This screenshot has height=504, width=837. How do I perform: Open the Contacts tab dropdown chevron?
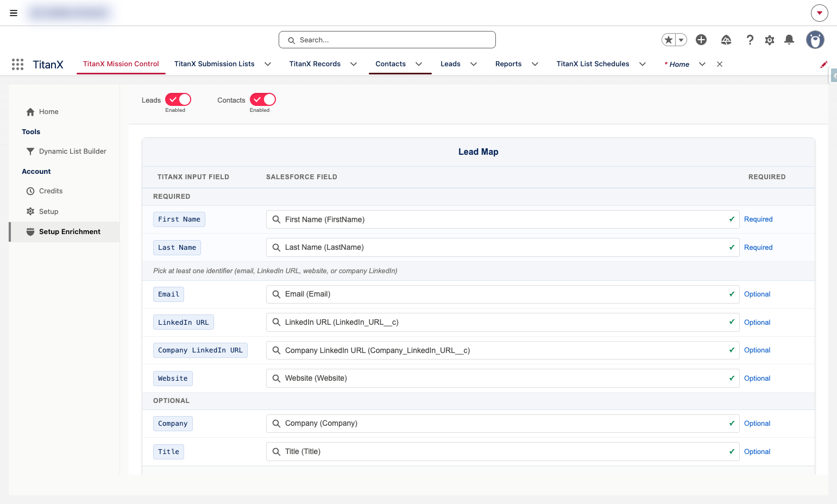(419, 64)
